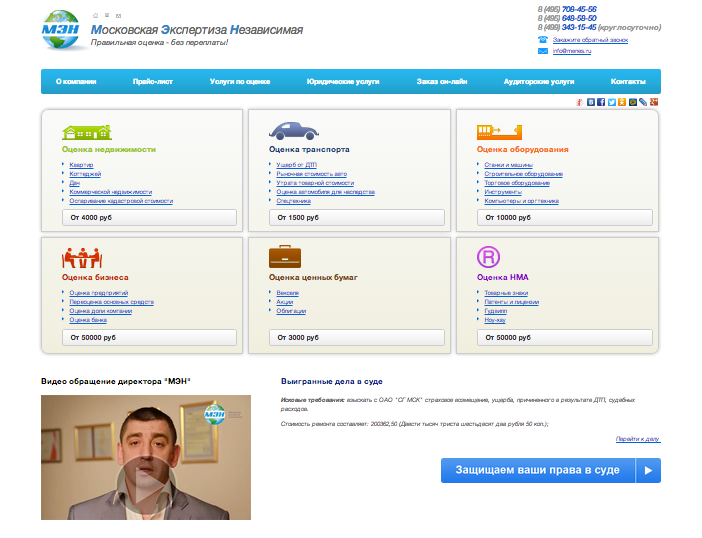Click the brown briefcase icon
This screenshot has width=702, height=538.
click(285, 256)
